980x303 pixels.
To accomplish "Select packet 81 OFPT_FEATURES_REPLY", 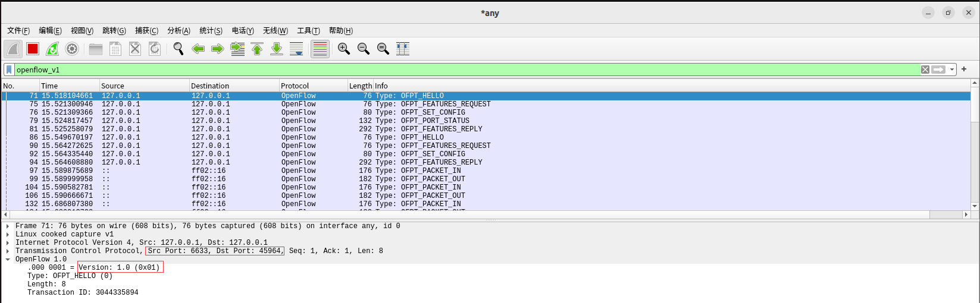I will click(x=486, y=129).
